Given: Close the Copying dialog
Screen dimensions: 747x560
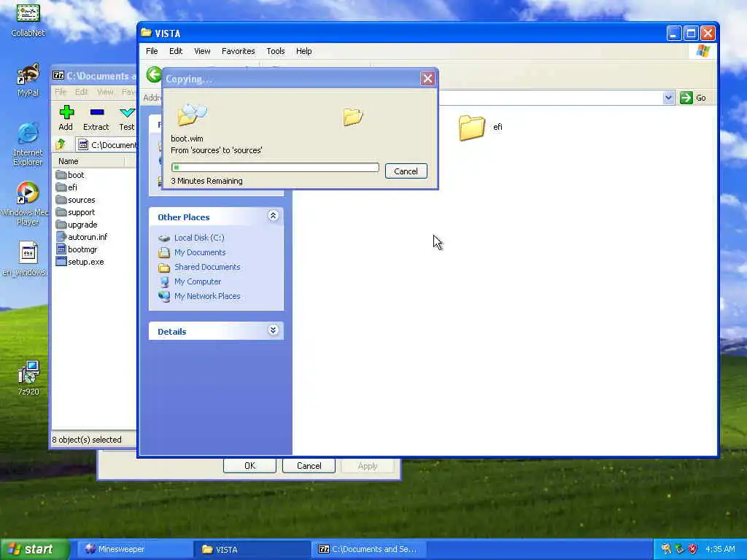Looking at the screenshot, I should tap(427, 79).
